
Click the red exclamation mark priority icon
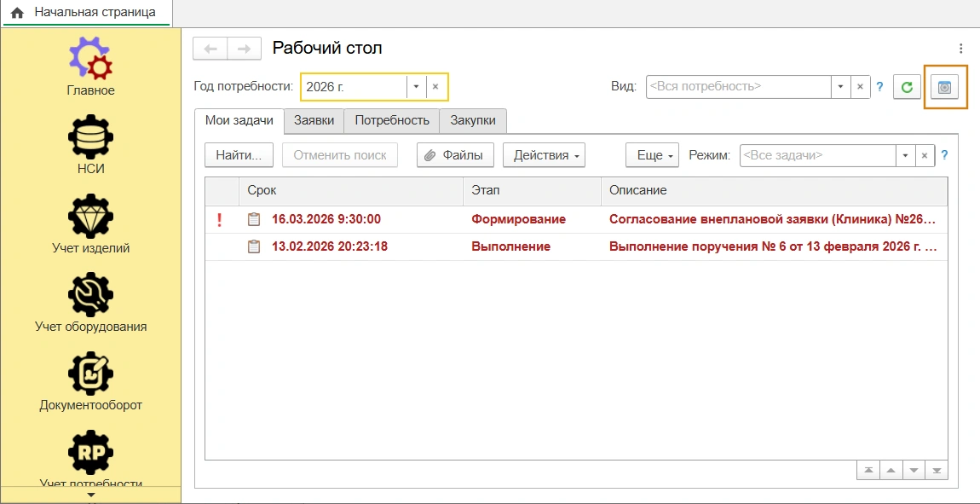(x=219, y=219)
